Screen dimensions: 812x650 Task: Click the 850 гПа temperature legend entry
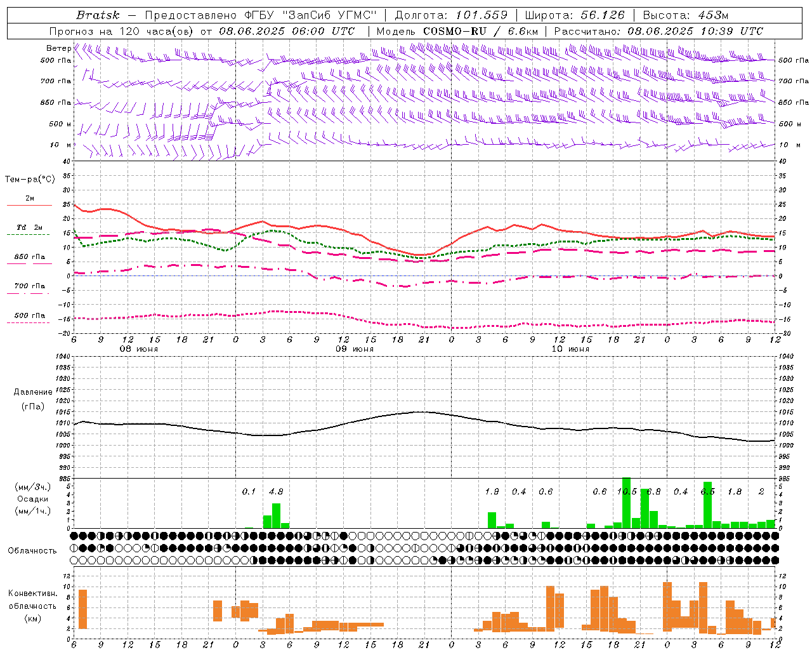click(30, 257)
